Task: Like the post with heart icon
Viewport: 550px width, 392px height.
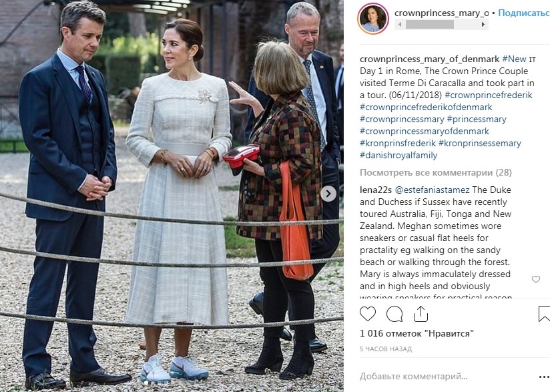Action: (368, 314)
